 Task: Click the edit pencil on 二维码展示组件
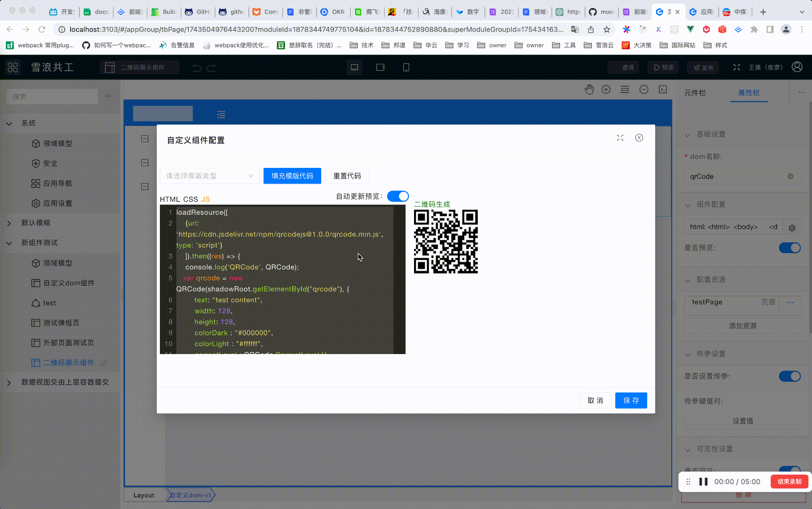[104, 363]
